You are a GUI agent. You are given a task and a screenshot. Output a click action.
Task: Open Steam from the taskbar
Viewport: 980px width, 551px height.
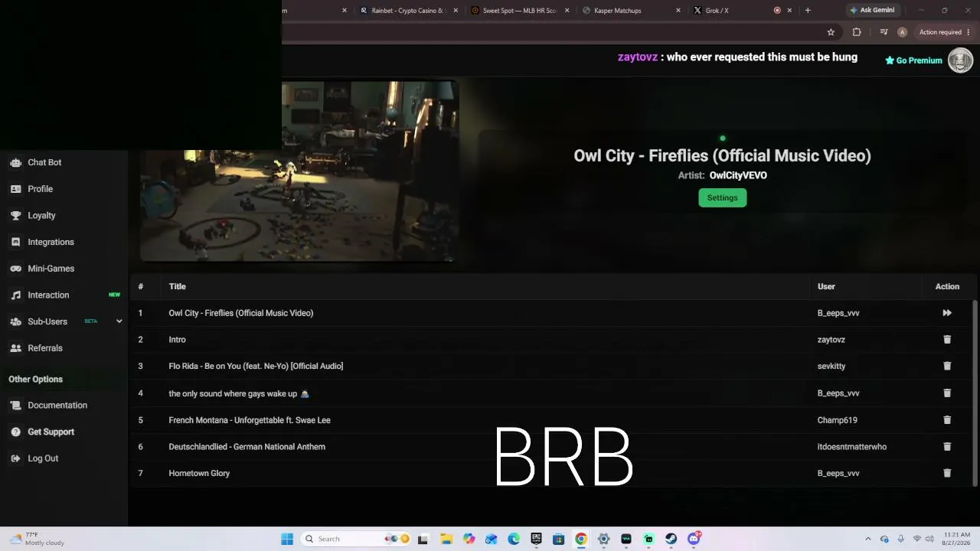tap(671, 539)
